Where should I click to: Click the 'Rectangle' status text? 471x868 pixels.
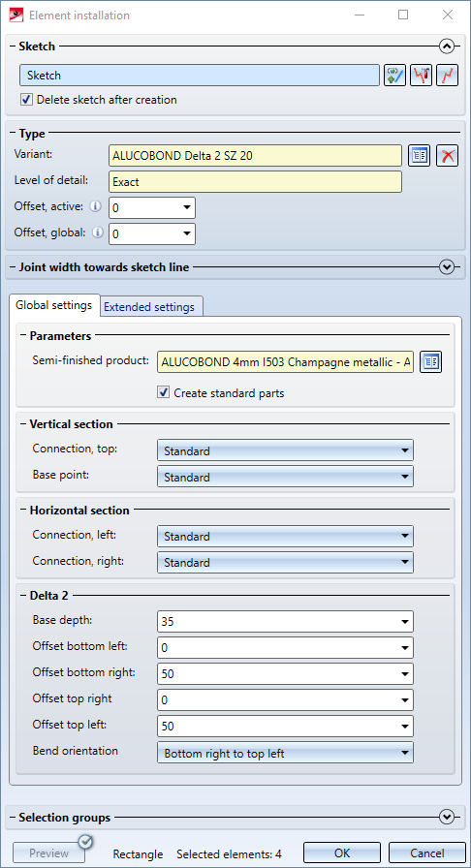[138, 854]
